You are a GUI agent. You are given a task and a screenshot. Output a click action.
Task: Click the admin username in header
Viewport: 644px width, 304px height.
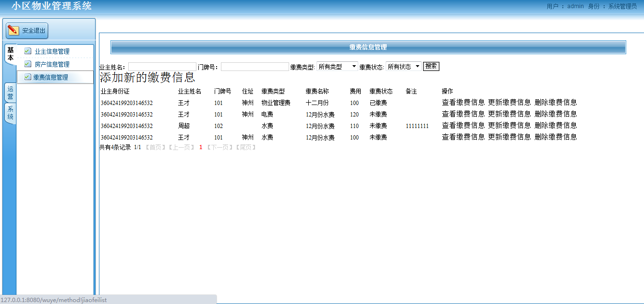coord(575,6)
